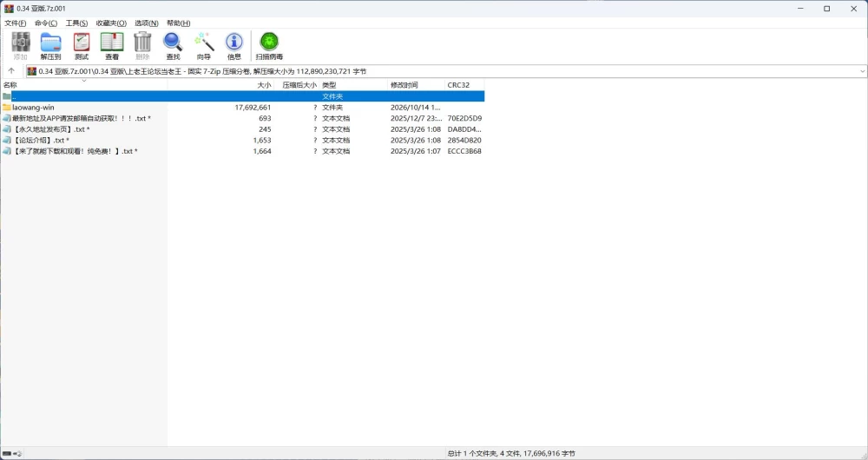
Task: Click the archive icon in the address bar
Action: click(x=32, y=71)
